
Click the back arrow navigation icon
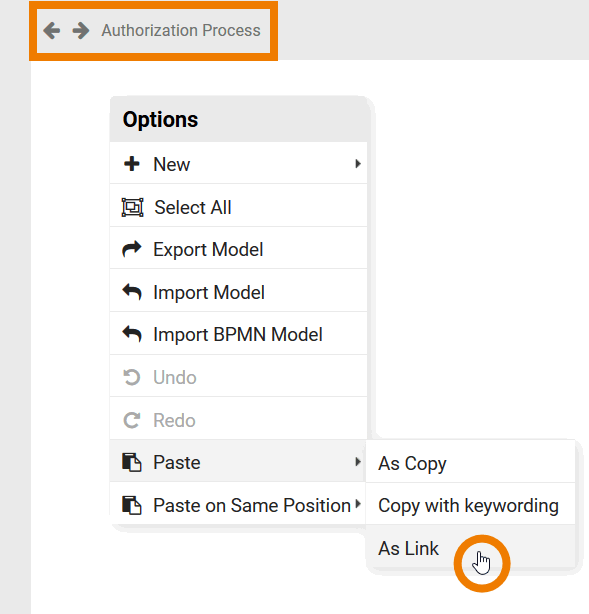click(x=52, y=31)
